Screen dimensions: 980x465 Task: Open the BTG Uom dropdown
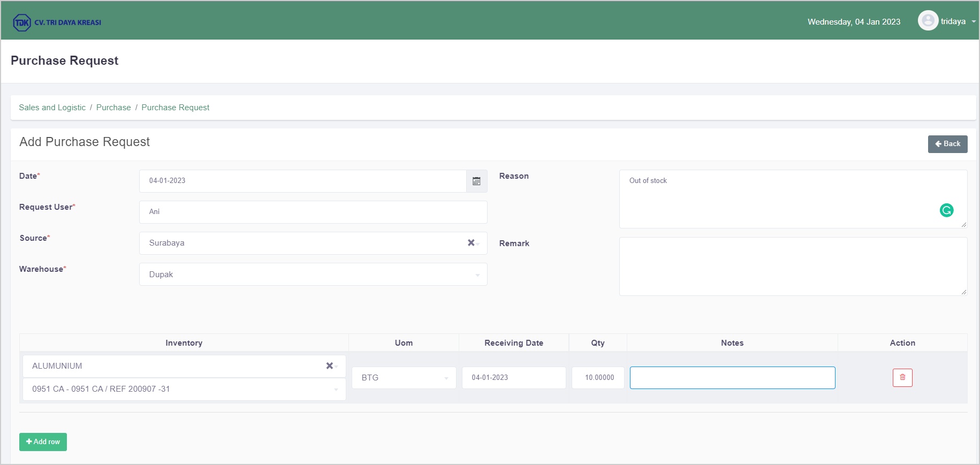coord(446,378)
